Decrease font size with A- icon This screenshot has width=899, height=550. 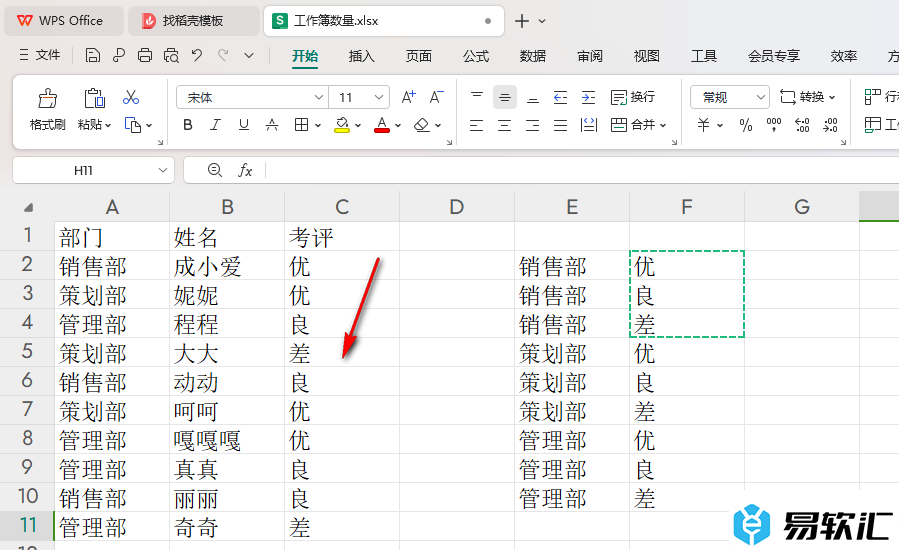coord(436,97)
